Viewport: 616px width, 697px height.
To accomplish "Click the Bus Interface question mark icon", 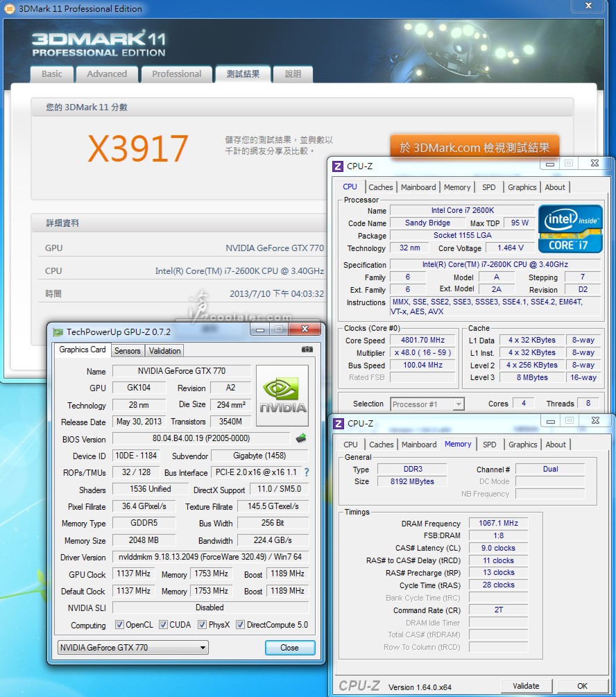I will (307, 472).
